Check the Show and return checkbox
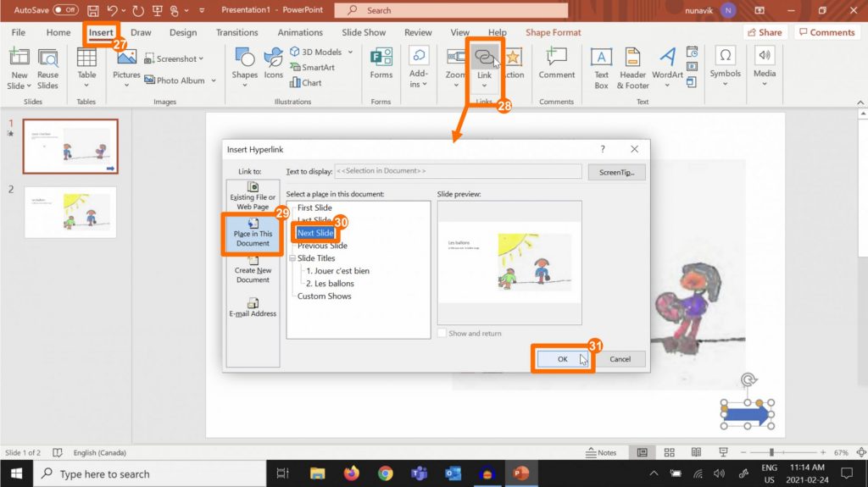Image resolution: width=868 pixels, height=487 pixels. 442,334
